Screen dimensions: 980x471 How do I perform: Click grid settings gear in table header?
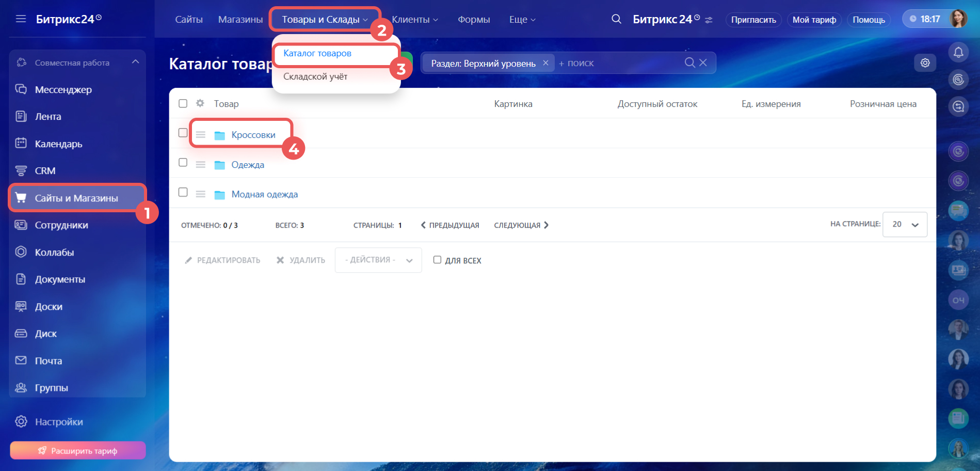(x=200, y=103)
